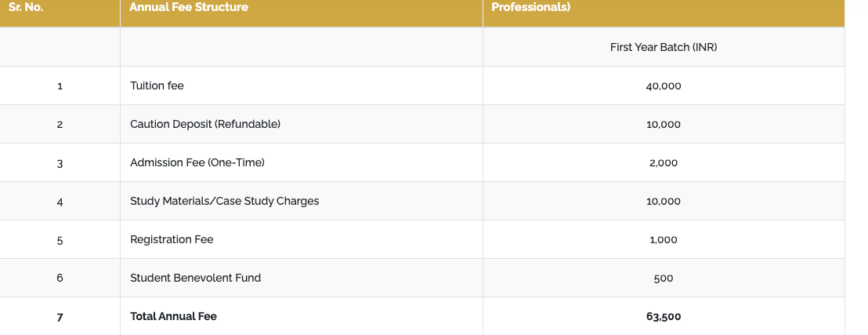This screenshot has width=868, height=335.
Task: Click serial number 3 beside Admission Fee
Action: point(60,163)
